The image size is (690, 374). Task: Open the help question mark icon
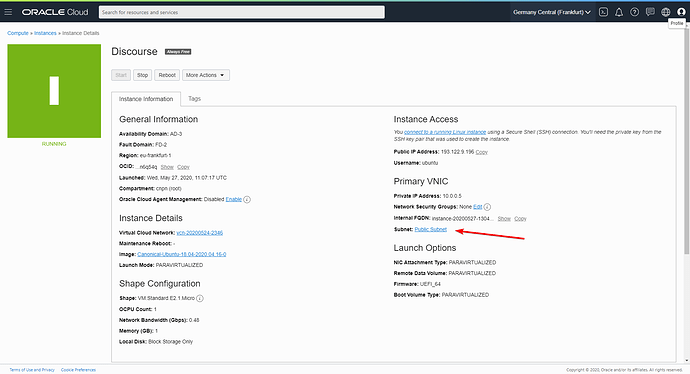634,12
